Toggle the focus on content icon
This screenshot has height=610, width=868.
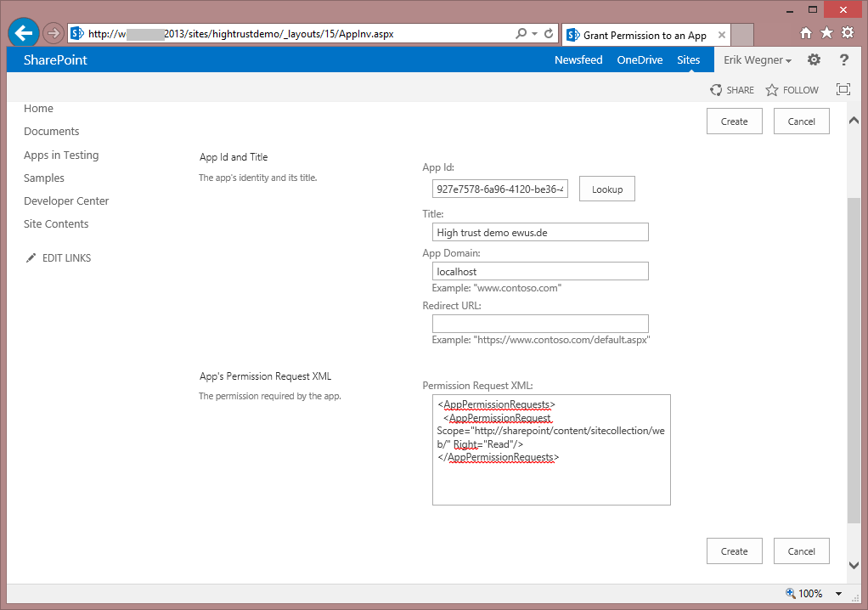click(x=843, y=90)
